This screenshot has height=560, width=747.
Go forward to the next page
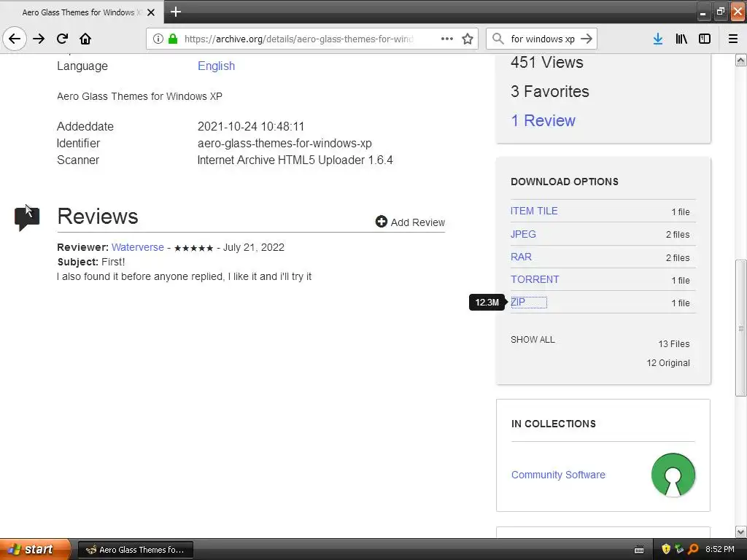click(39, 39)
